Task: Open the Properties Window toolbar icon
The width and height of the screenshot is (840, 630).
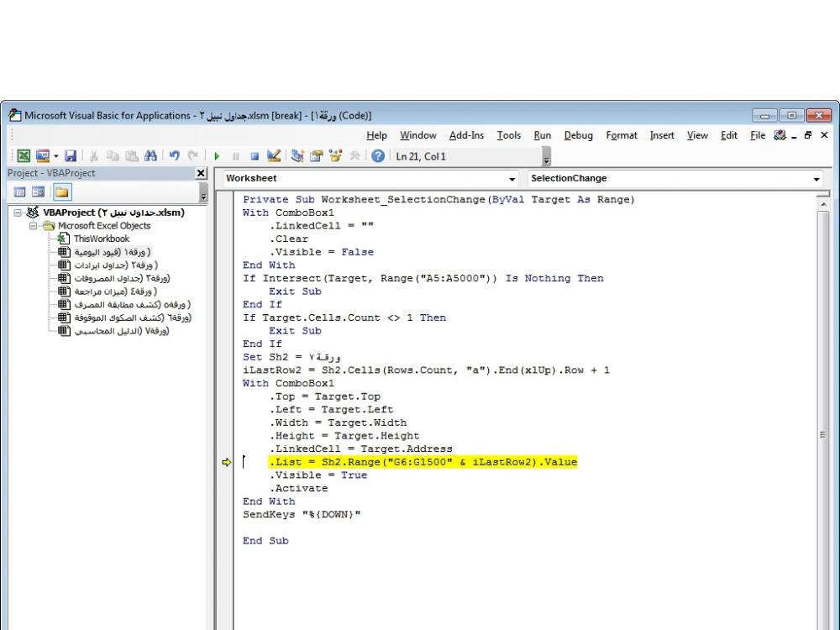Action: 317,156
